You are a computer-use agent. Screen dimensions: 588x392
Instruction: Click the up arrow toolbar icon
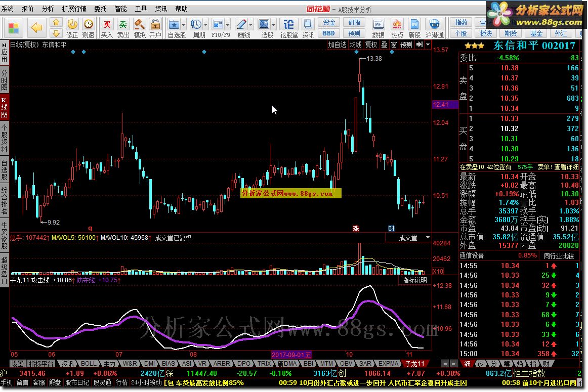coord(56,23)
